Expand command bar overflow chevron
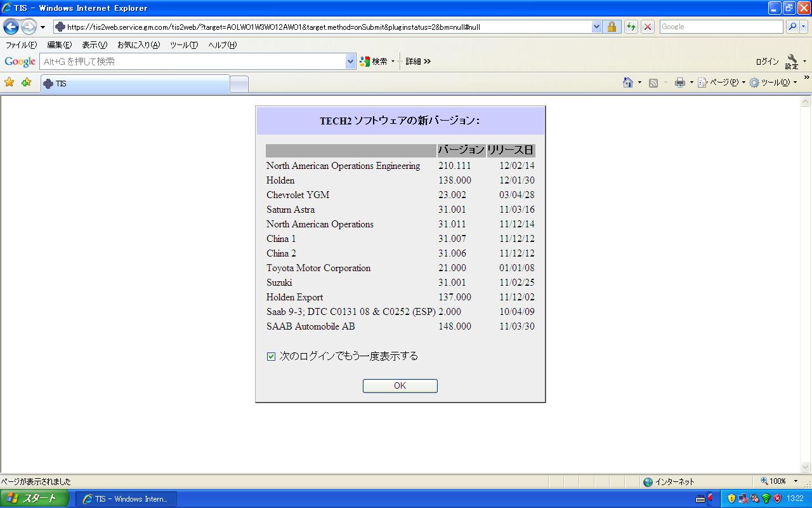The width and height of the screenshot is (812, 508). coord(807,78)
